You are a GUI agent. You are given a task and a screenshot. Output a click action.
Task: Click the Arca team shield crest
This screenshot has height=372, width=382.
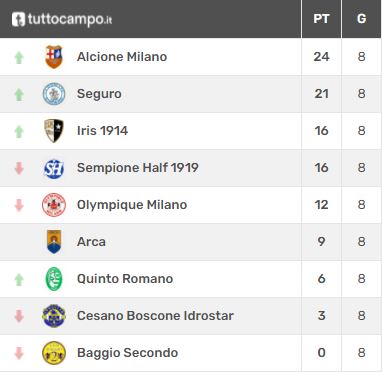pyautogui.click(x=54, y=242)
